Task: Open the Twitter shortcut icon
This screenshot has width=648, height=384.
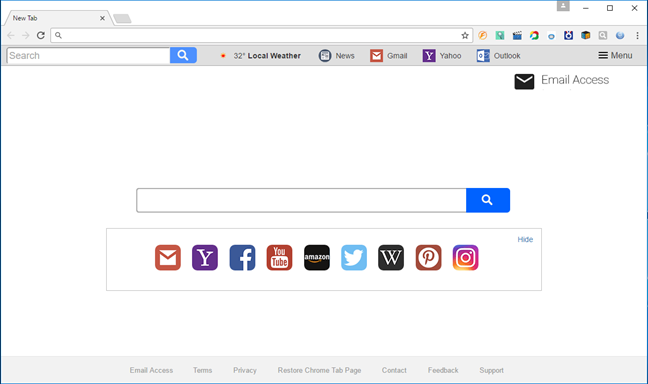Action: click(x=354, y=258)
